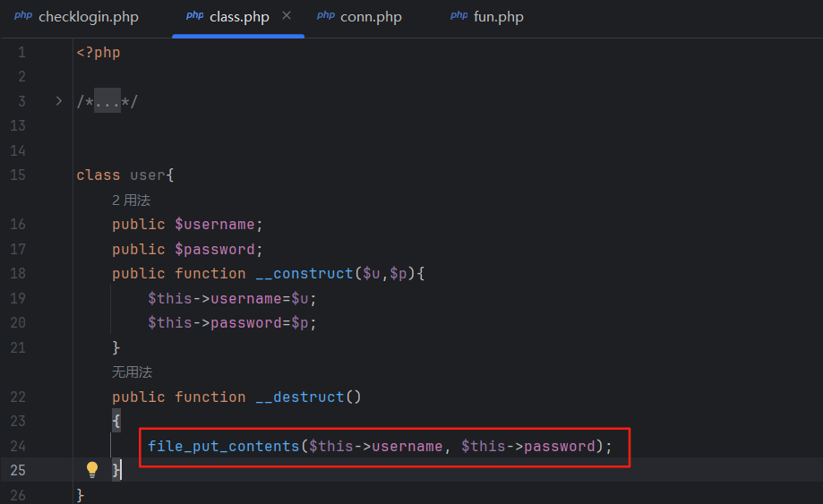Open the conn.php tab
Screen dimensions: 823x504
tap(359, 17)
